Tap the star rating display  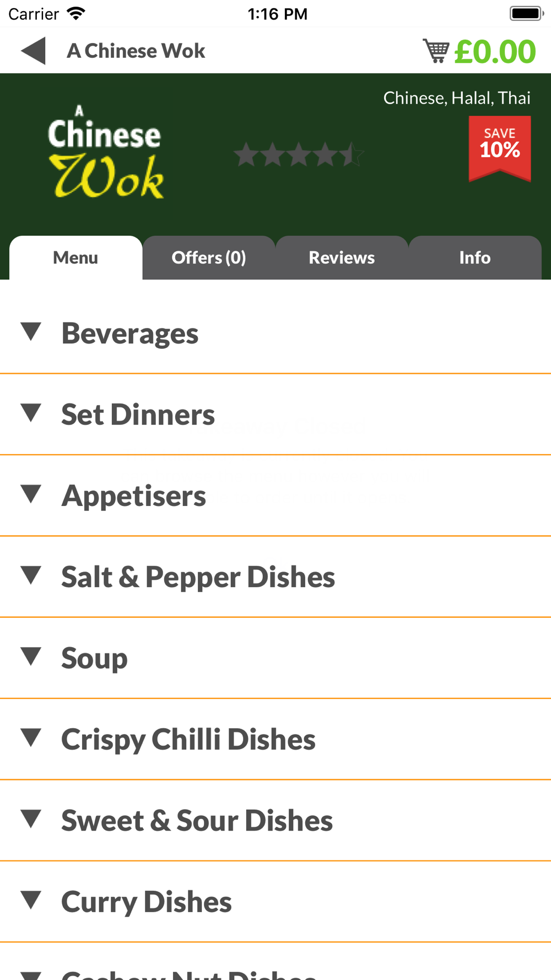point(298,155)
